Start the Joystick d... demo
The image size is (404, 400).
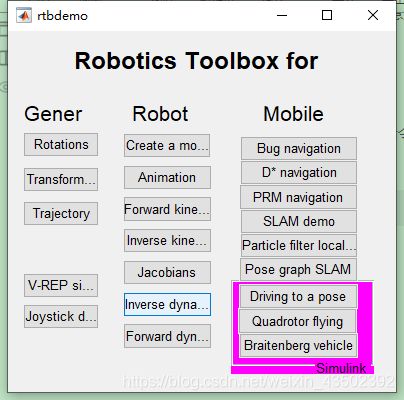click(x=61, y=316)
